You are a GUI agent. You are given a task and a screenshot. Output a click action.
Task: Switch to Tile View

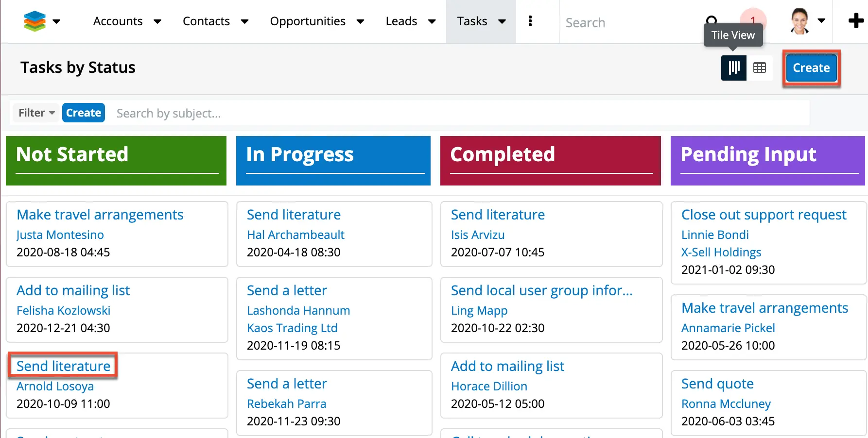click(x=734, y=68)
